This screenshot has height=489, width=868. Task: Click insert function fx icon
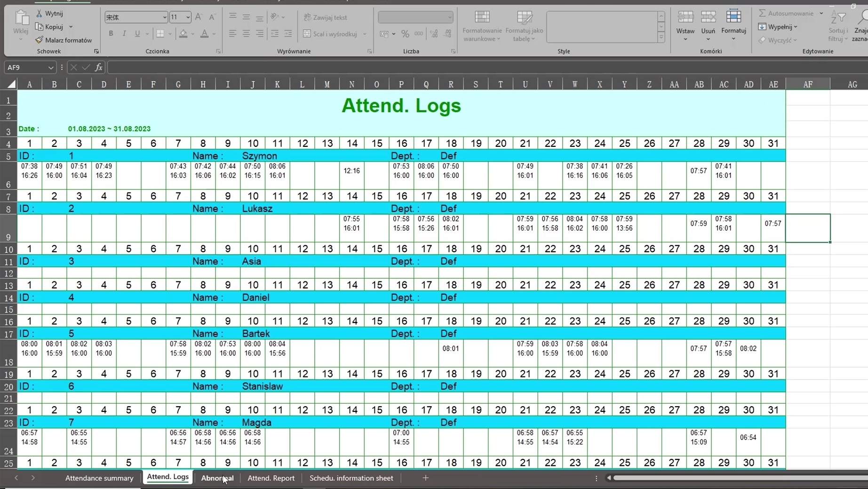click(99, 67)
